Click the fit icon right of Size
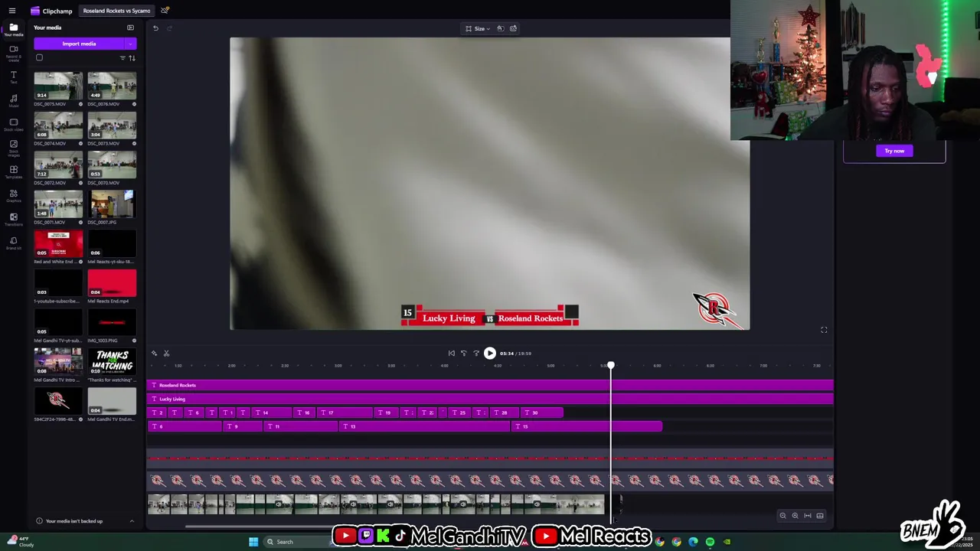The height and width of the screenshot is (551, 980). click(500, 28)
